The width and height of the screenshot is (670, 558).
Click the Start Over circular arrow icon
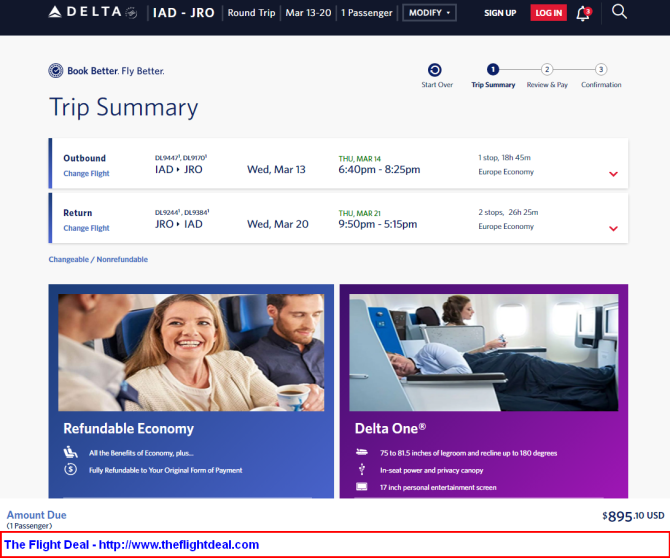435,70
